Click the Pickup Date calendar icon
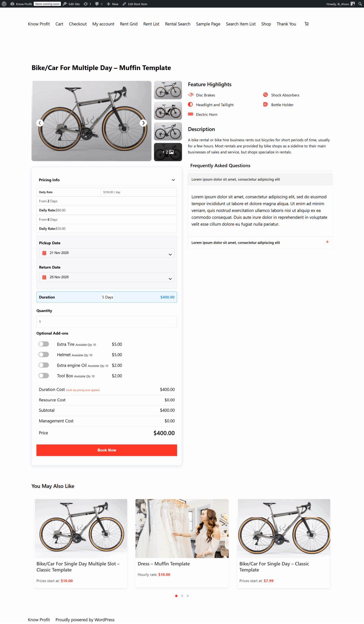Viewport: 364px width, 624px height. tap(44, 253)
